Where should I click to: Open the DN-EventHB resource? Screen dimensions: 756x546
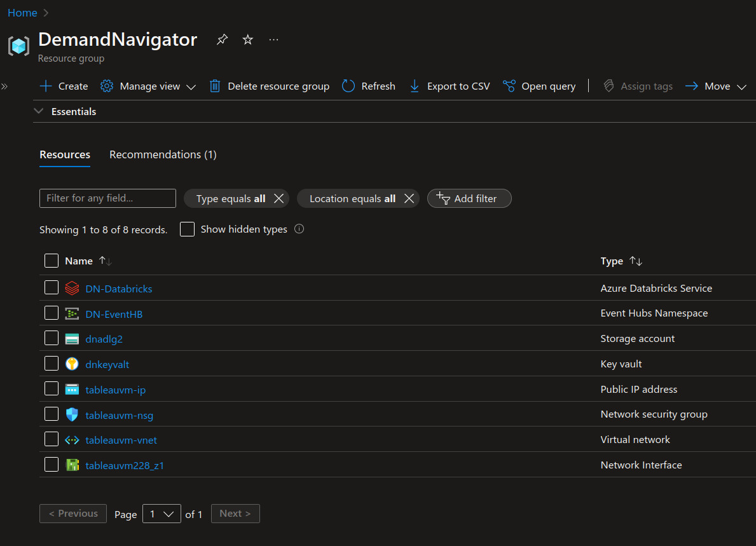click(x=114, y=314)
